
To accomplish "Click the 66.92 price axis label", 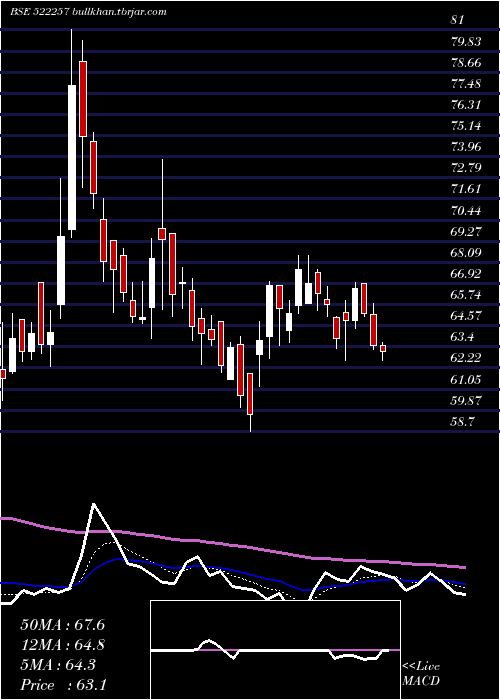I will click(x=466, y=273).
